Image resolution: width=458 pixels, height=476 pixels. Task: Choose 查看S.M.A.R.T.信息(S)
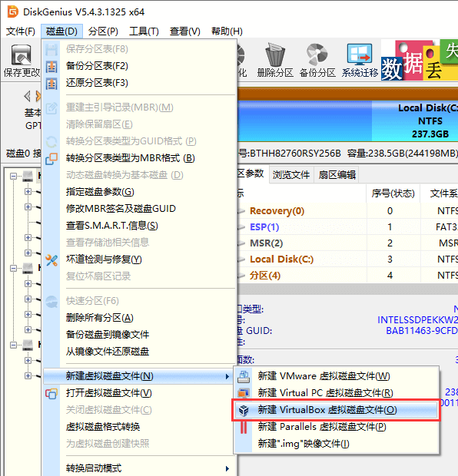coord(140,226)
